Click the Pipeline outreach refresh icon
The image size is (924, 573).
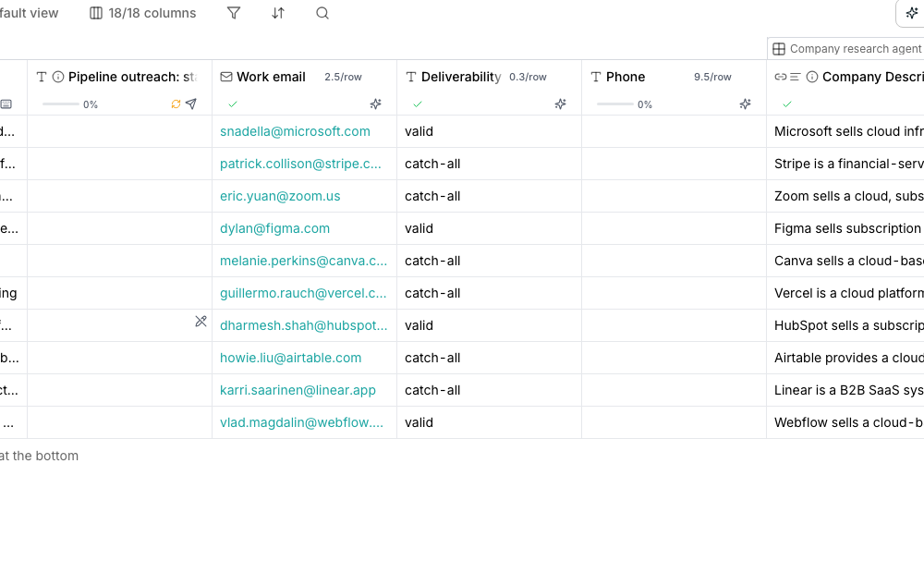(176, 104)
